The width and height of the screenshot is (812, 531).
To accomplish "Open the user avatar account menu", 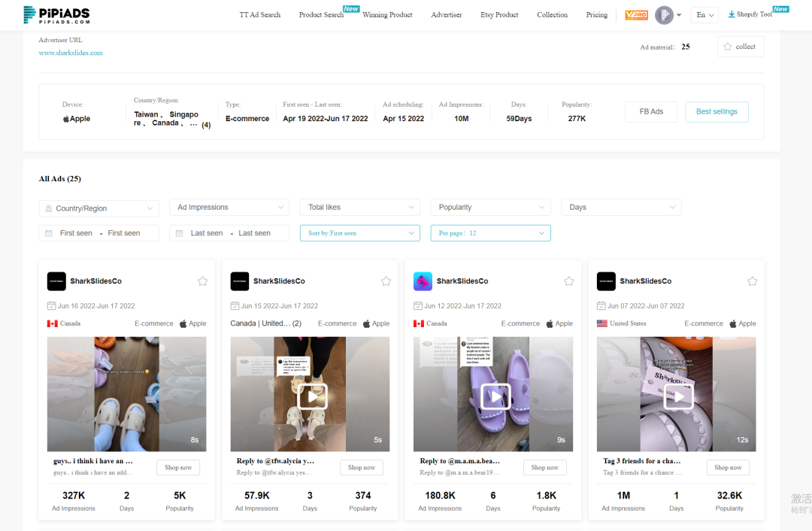I will 664,15.
